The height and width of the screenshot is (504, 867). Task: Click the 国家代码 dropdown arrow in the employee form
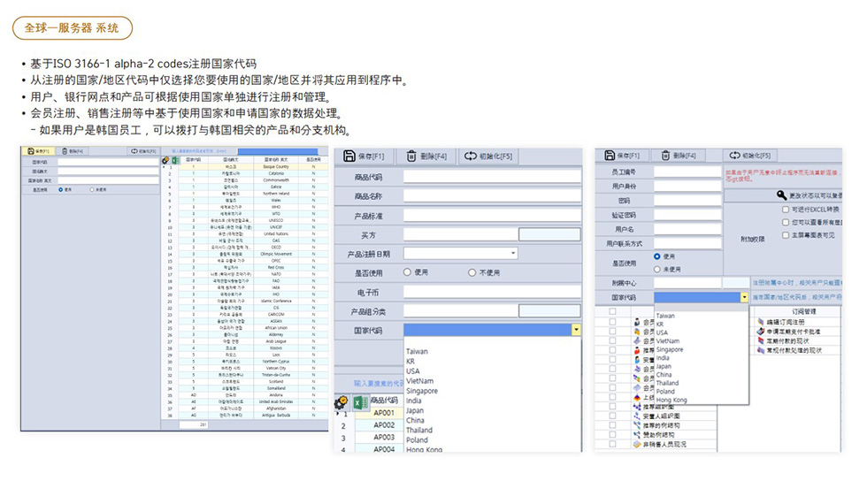tap(744, 298)
